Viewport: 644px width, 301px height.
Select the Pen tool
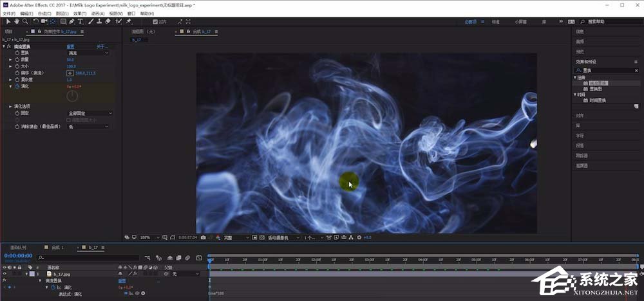[71, 21]
